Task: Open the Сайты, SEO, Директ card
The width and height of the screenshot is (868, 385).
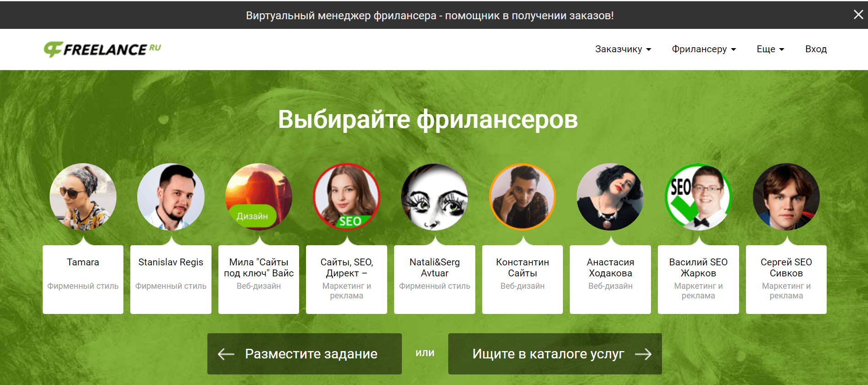Action: (346, 279)
